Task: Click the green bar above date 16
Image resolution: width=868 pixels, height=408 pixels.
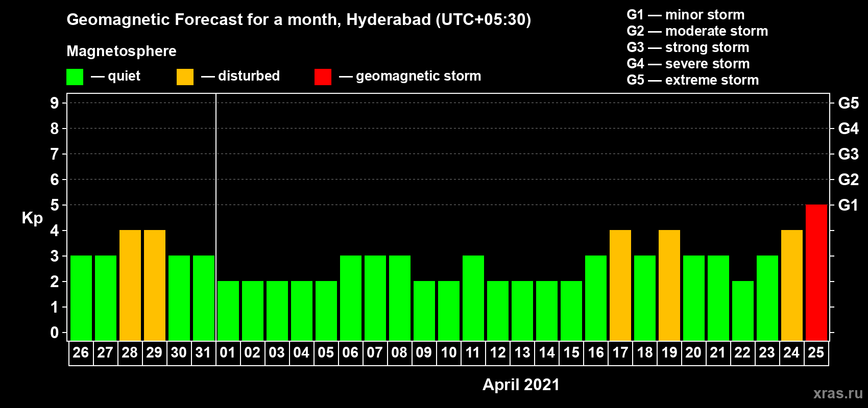Action: pos(596,298)
